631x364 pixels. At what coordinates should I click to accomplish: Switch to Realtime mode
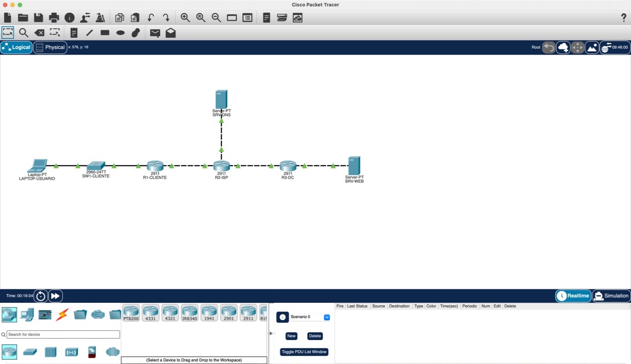573,296
